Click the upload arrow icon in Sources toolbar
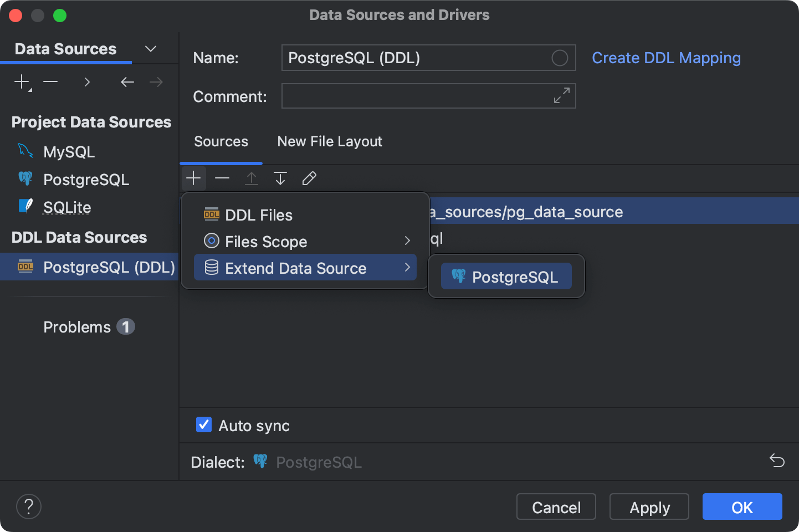Screen dimensions: 799x532 [251, 178]
